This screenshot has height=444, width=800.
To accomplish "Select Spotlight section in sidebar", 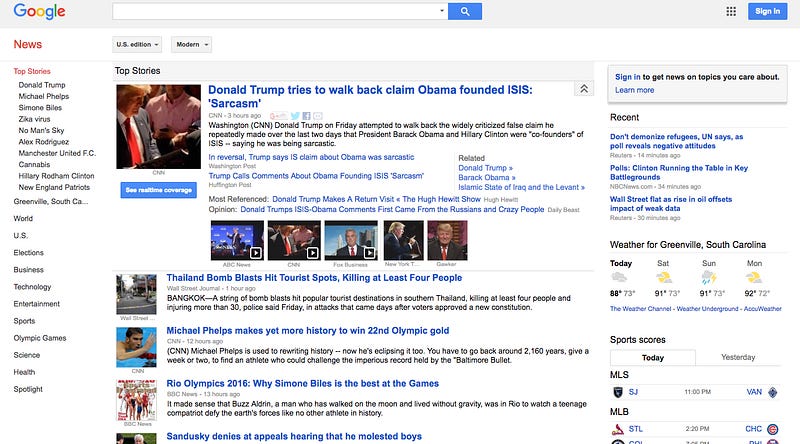I will 28,389.
